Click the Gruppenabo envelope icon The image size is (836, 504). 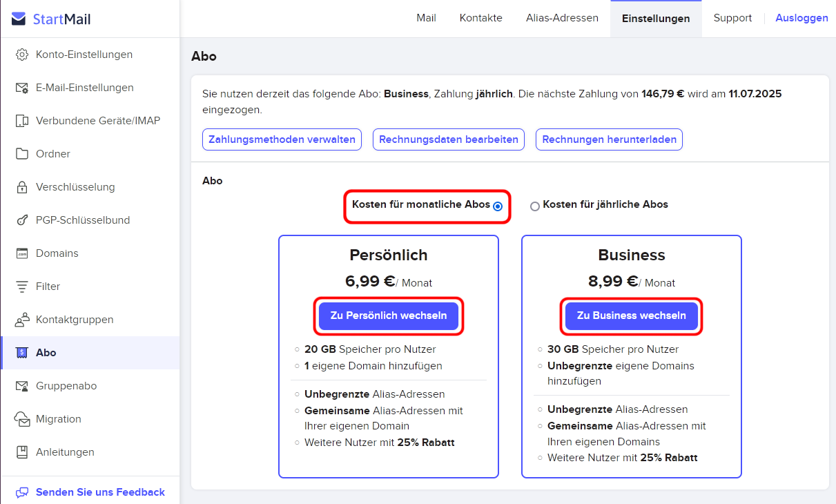tap(22, 386)
